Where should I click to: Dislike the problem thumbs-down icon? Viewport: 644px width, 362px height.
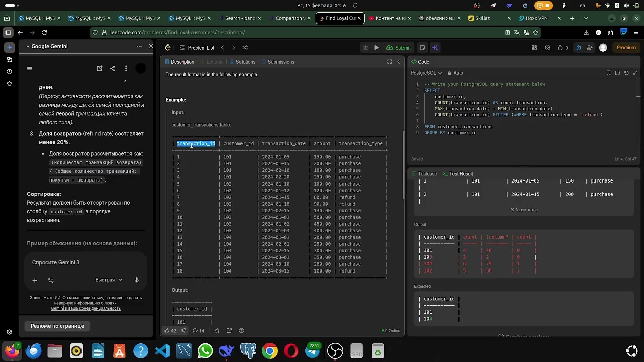click(x=184, y=331)
